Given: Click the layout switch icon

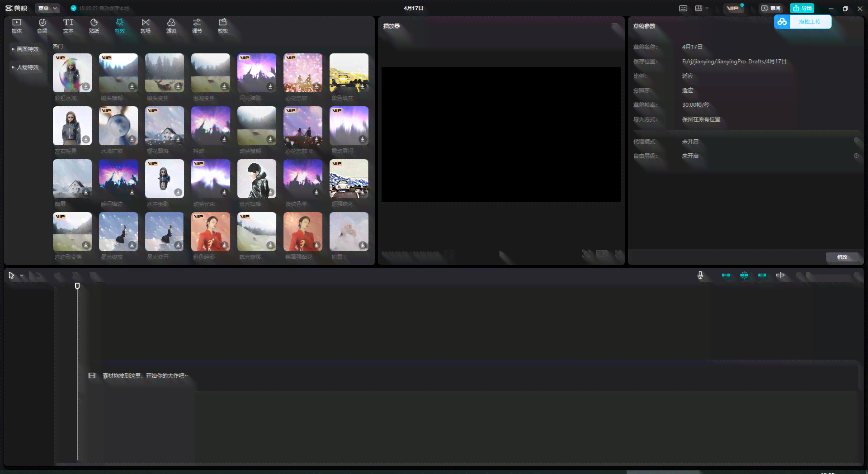Looking at the screenshot, I should click(698, 8).
